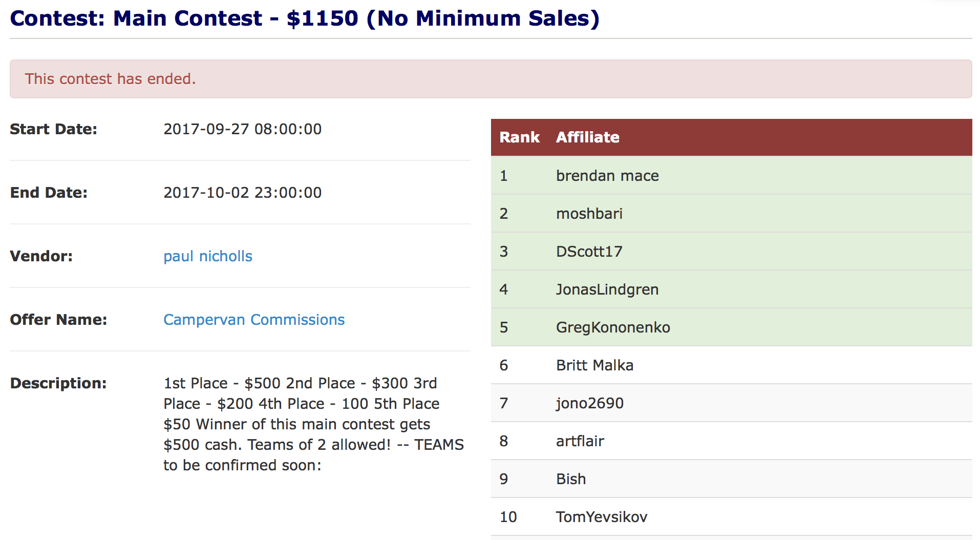Screen dimensions: 980x540
Task: Click the 'This contest has ended' alert banner
Action: 491,79
